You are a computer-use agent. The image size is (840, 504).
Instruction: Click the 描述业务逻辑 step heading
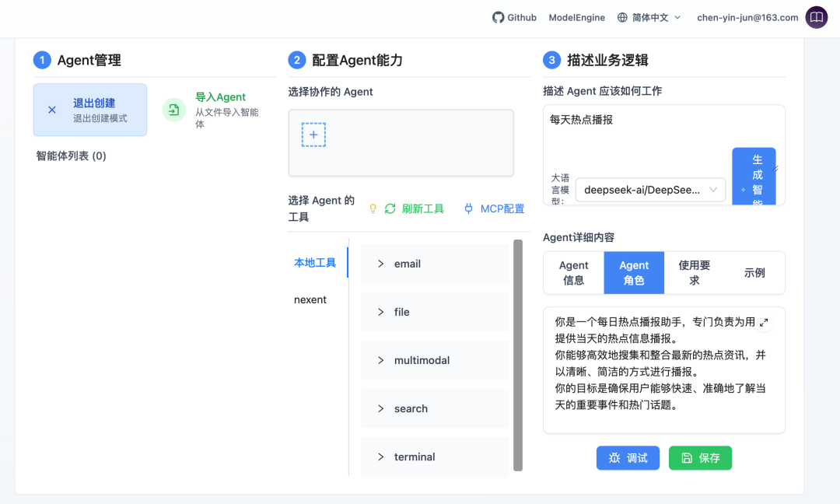pyautogui.click(x=607, y=60)
